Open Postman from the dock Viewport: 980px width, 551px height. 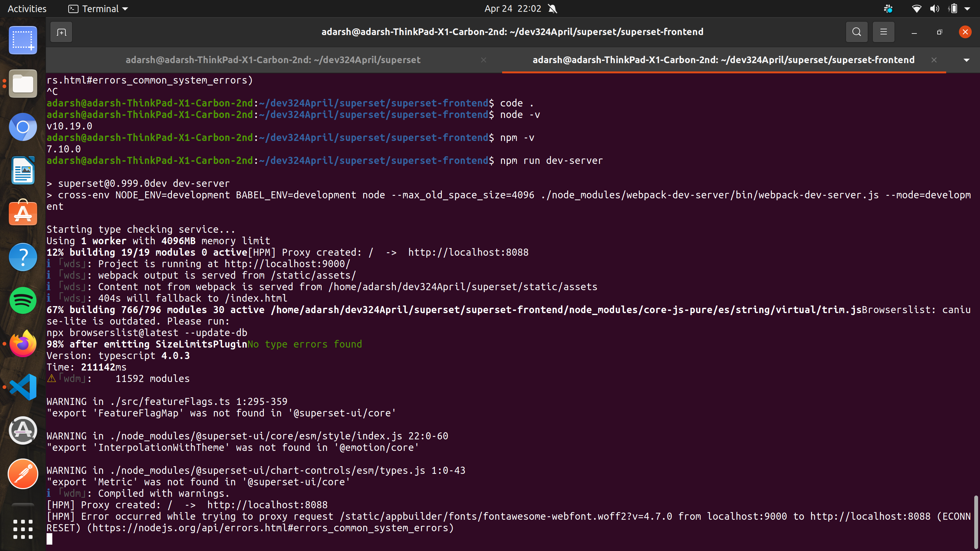(23, 474)
